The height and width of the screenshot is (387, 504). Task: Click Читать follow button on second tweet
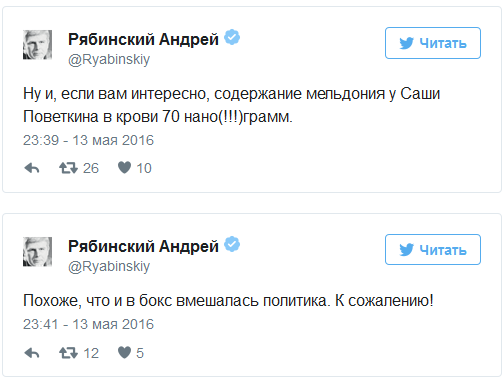point(433,250)
